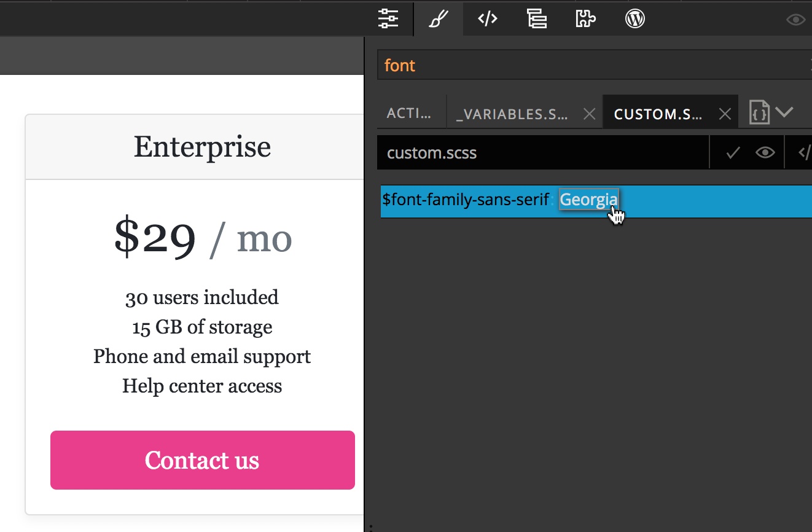Open the properties sliders panel icon
Viewport: 812px width, 532px height.
coord(388,19)
